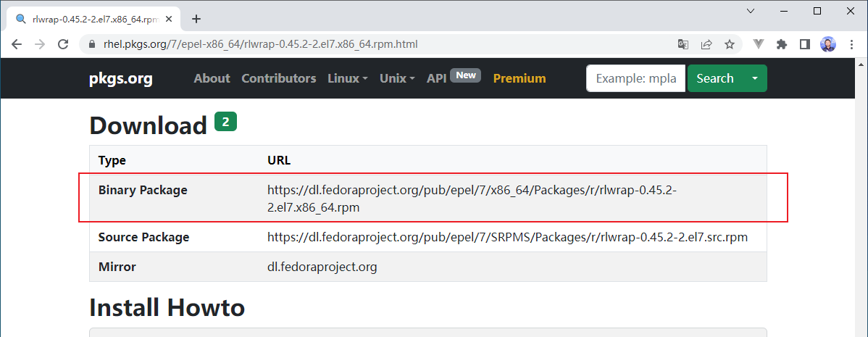Reload the current page
This screenshot has height=337, width=868.
pos(64,44)
